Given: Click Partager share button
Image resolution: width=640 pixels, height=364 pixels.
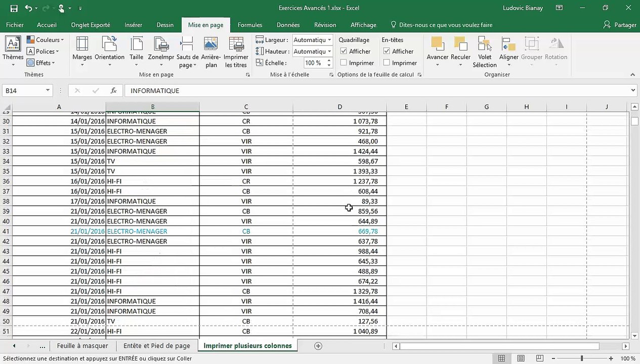Looking at the screenshot, I should tap(620, 25).
